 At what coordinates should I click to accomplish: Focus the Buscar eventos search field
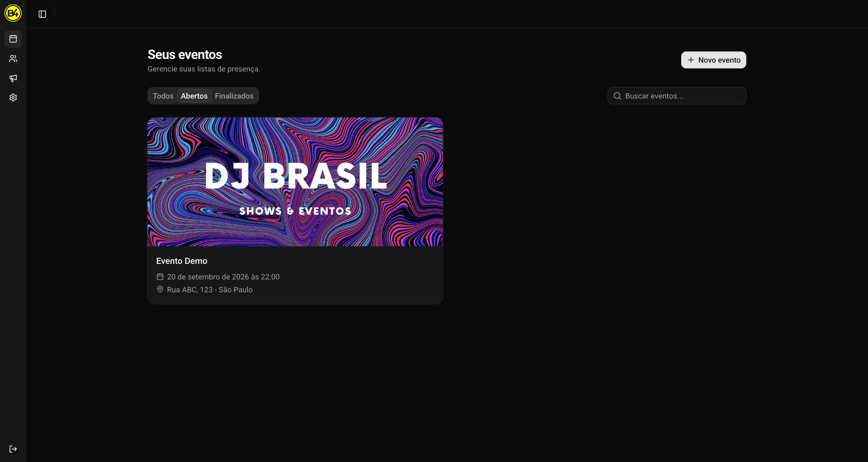(x=677, y=96)
